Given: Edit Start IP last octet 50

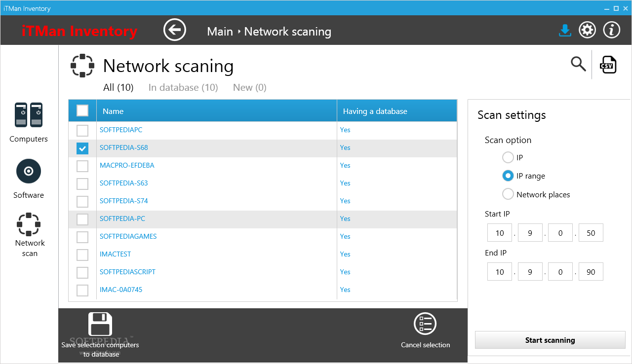Looking at the screenshot, I should (591, 233).
